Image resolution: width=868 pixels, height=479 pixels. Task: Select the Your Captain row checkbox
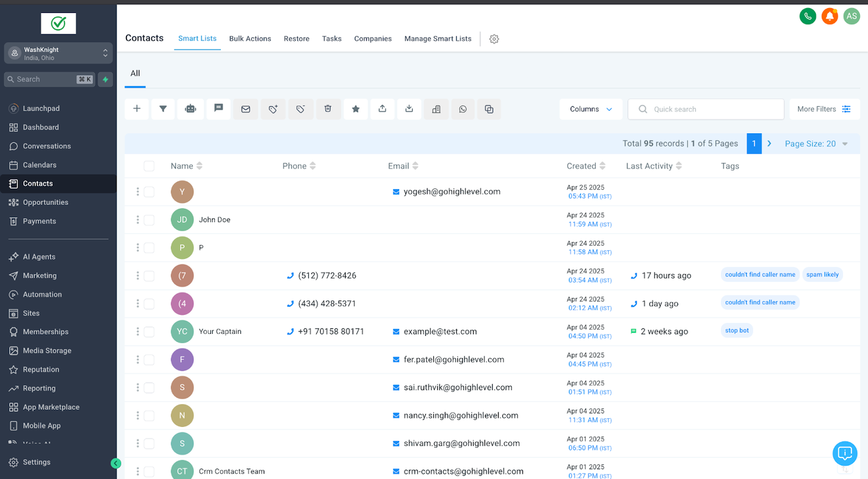pyautogui.click(x=149, y=332)
